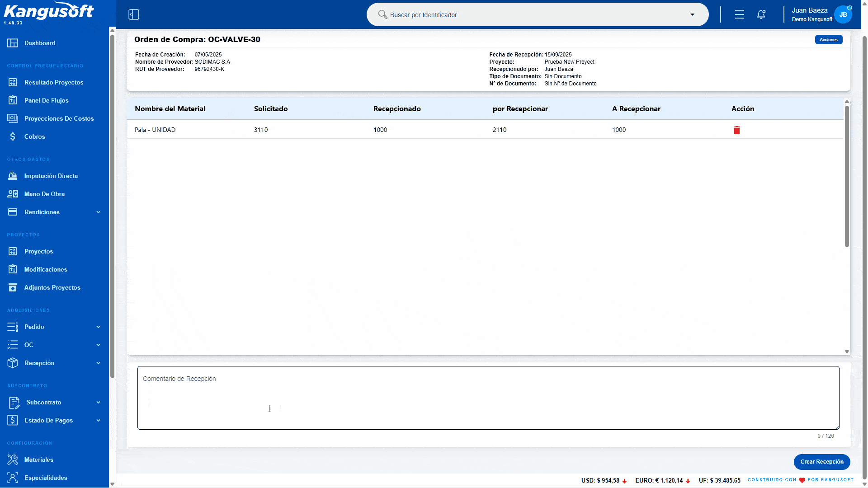Click the Rendiciones card icon
This screenshot has height=488, width=868.
click(13, 212)
